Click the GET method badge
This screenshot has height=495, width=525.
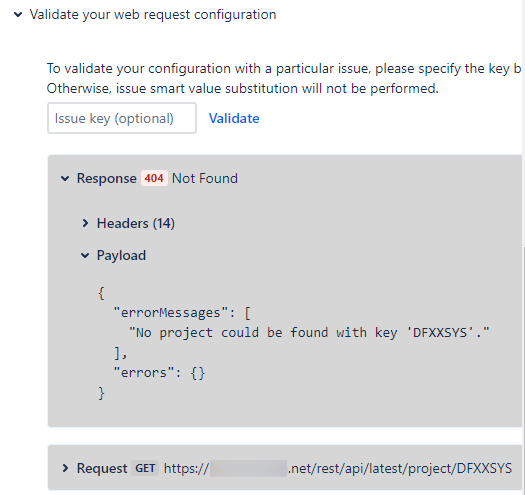[x=145, y=468]
